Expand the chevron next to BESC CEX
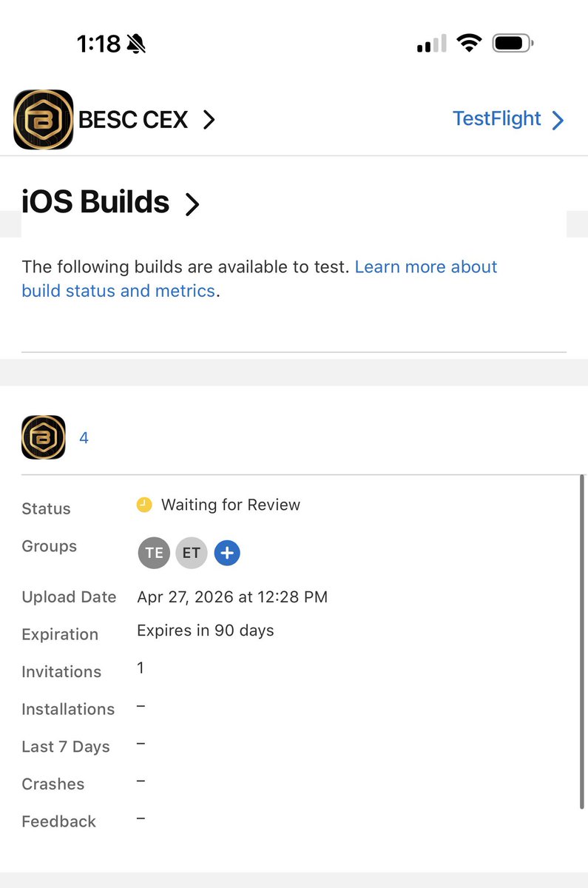The width and height of the screenshot is (588, 888). (x=209, y=120)
